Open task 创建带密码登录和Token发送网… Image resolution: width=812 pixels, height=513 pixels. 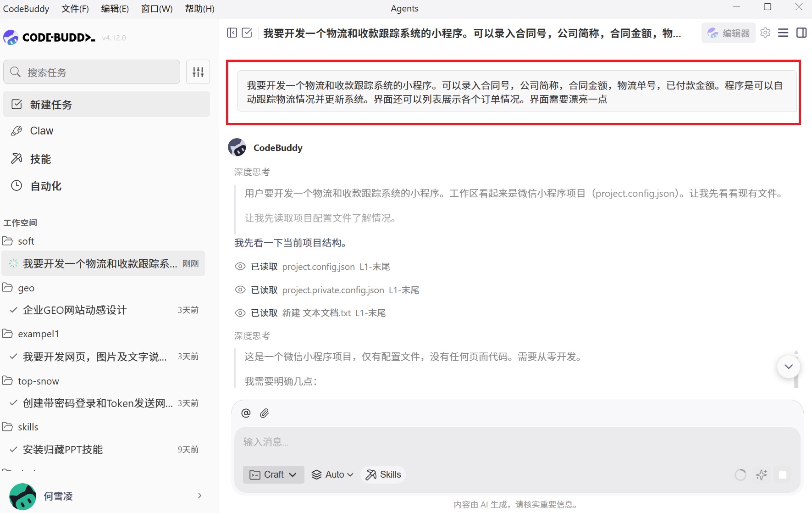click(103, 403)
